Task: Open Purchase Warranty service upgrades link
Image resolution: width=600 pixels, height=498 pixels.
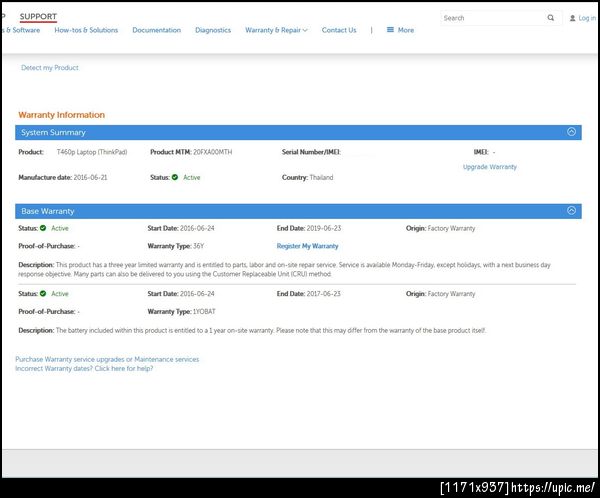Action: point(107,359)
